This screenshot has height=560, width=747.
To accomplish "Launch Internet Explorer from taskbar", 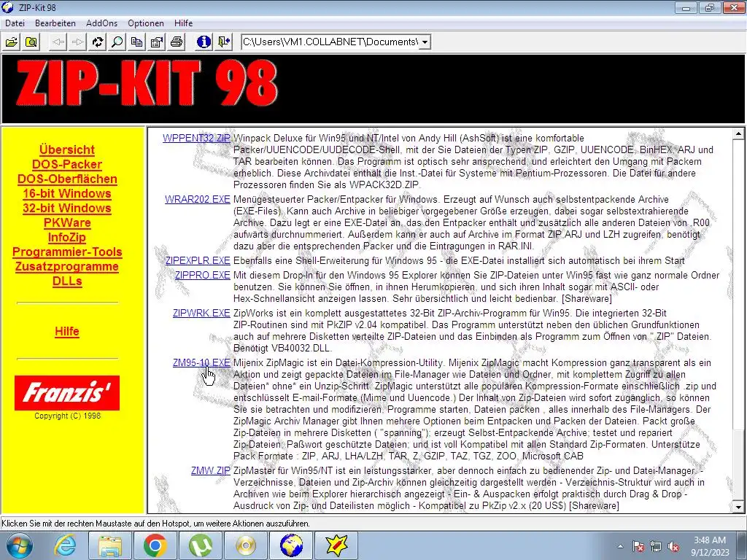I will coord(65,545).
